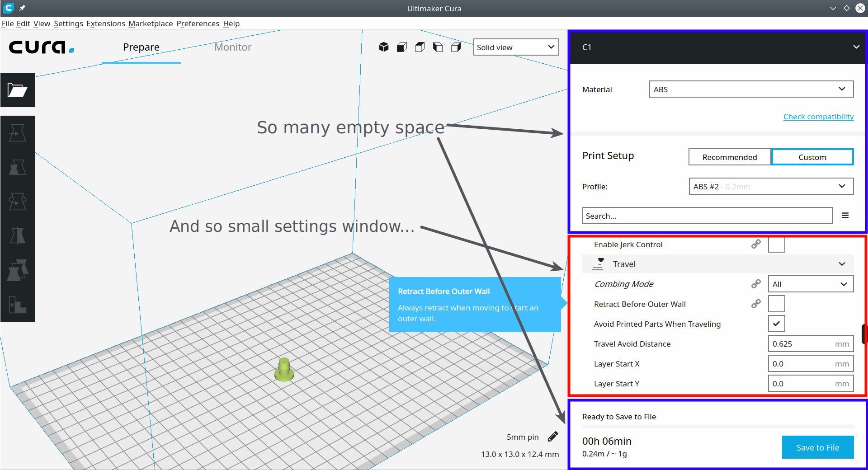This screenshot has height=470, width=868.
Task: Follow the Check compatibility link
Action: 818,117
